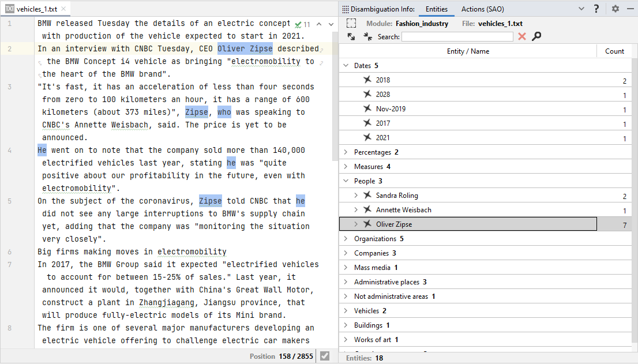
Task: Select the Annette Weisbach entity row
Action: point(403,210)
